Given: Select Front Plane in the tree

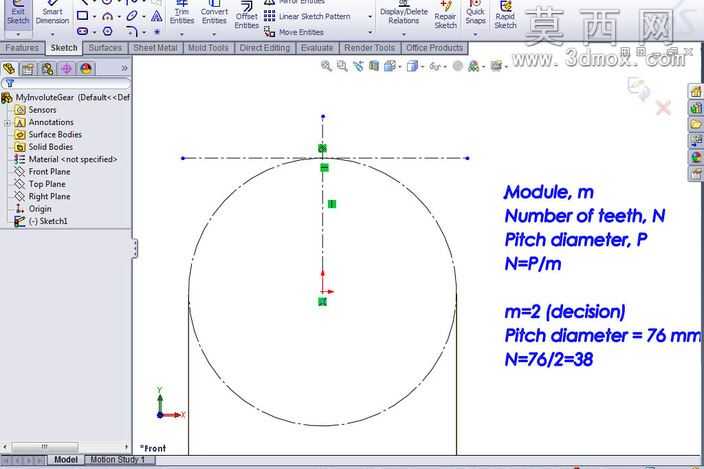Looking at the screenshot, I should 49,171.
